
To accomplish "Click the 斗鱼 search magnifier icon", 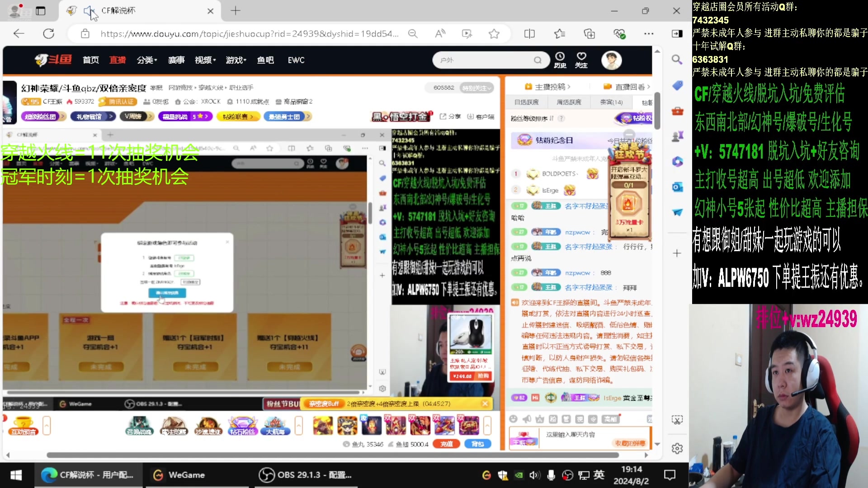I will 538,60.
